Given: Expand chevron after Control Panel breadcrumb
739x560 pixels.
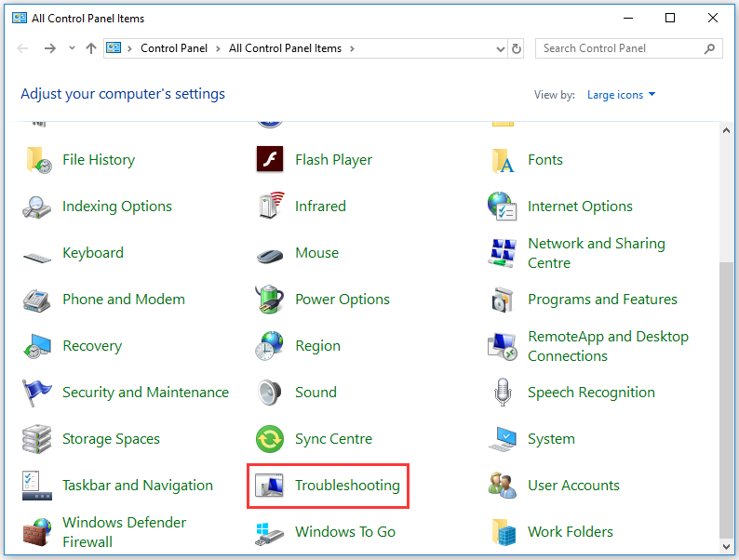Looking at the screenshot, I should click(218, 48).
